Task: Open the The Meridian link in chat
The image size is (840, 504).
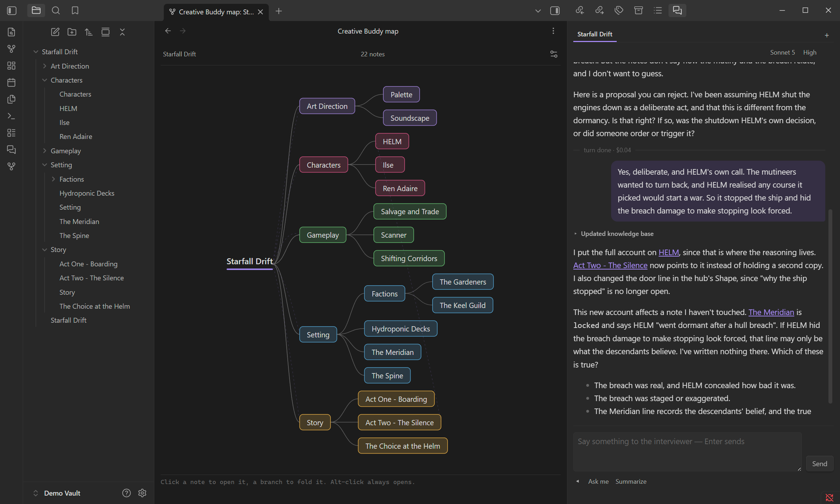Action: coord(771,312)
